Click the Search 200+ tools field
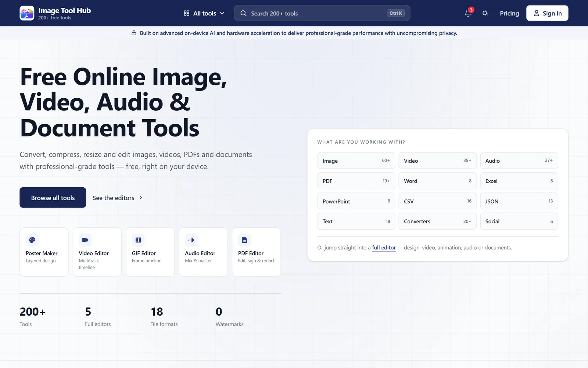The width and height of the screenshot is (588, 368). [322, 13]
